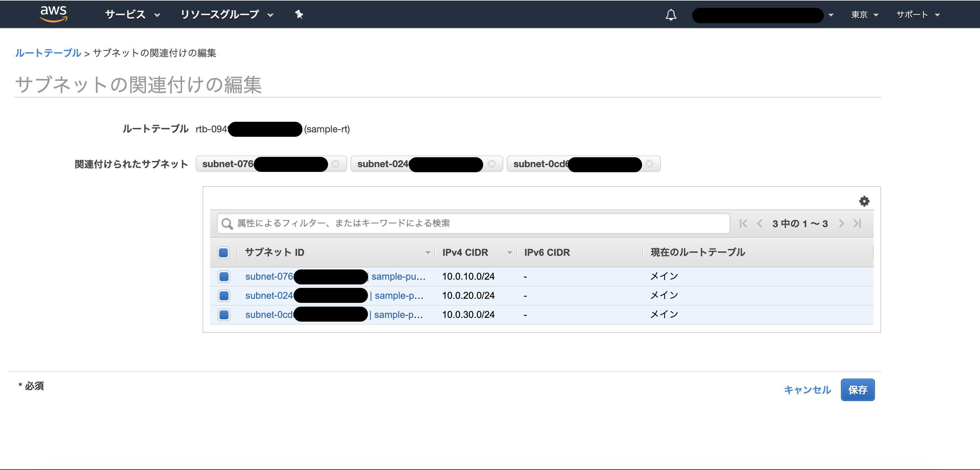
Task: Click the AWS logo to go home
Action: pos(54,14)
